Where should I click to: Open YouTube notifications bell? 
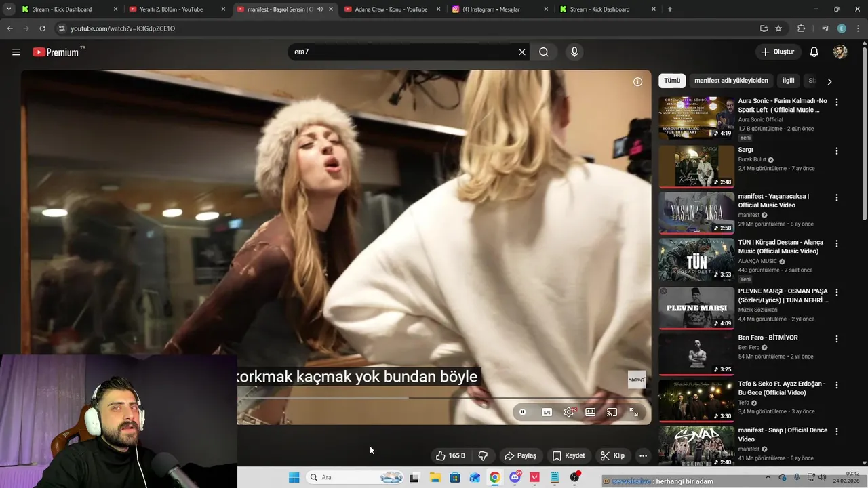click(814, 52)
